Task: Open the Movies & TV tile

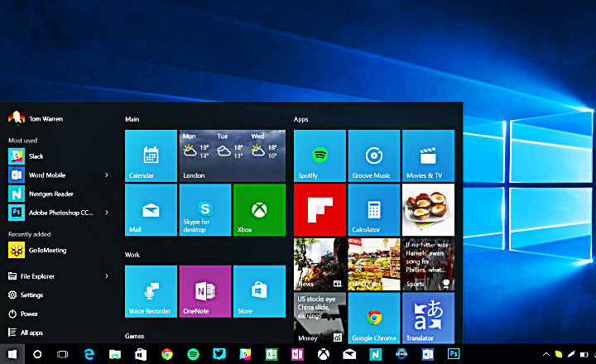Action: (429, 156)
